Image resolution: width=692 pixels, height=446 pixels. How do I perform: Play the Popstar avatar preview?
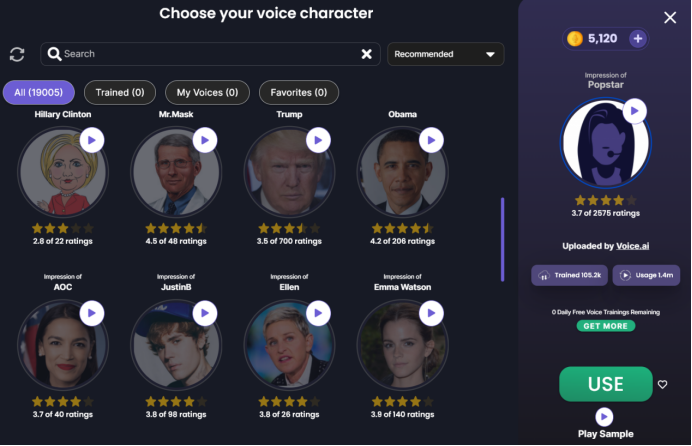(635, 111)
